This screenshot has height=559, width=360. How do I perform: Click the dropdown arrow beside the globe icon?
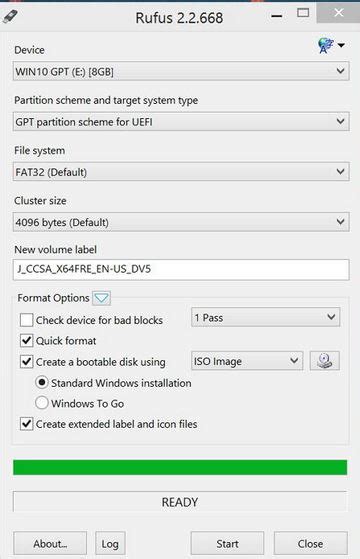click(341, 45)
